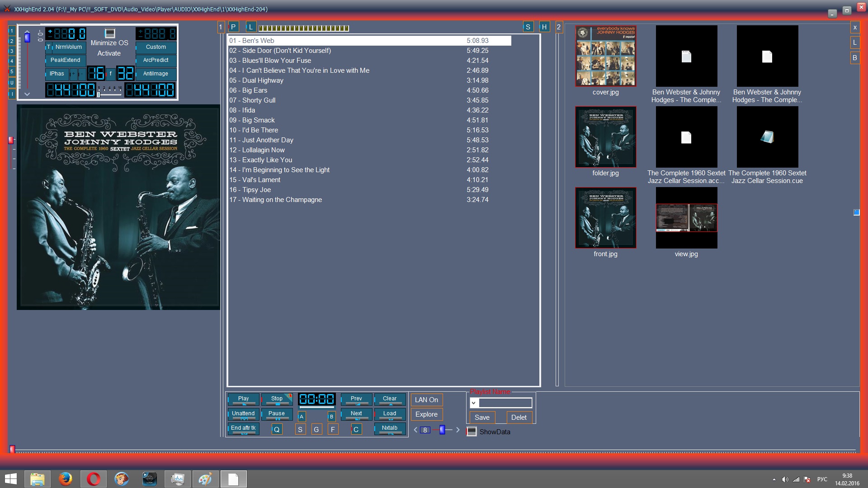Select the Custom filter button
Image resolution: width=868 pixels, height=488 pixels.
pos(156,47)
